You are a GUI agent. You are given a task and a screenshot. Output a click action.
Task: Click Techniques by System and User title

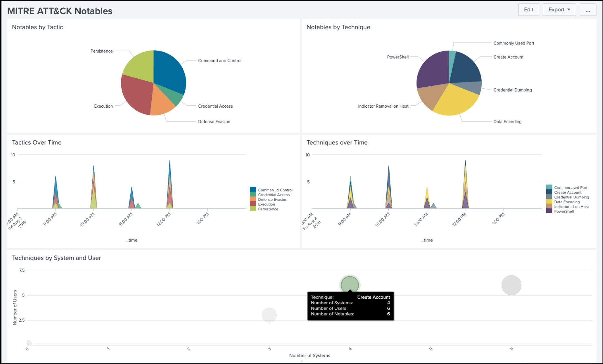click(56, 258)
